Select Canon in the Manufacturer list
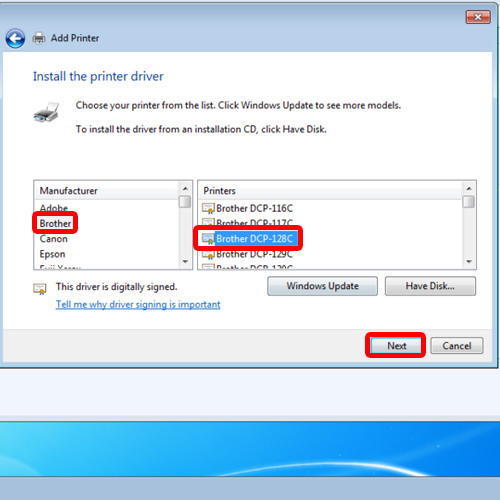The height and width of the screenshot is (500, 500). (54, 239)
